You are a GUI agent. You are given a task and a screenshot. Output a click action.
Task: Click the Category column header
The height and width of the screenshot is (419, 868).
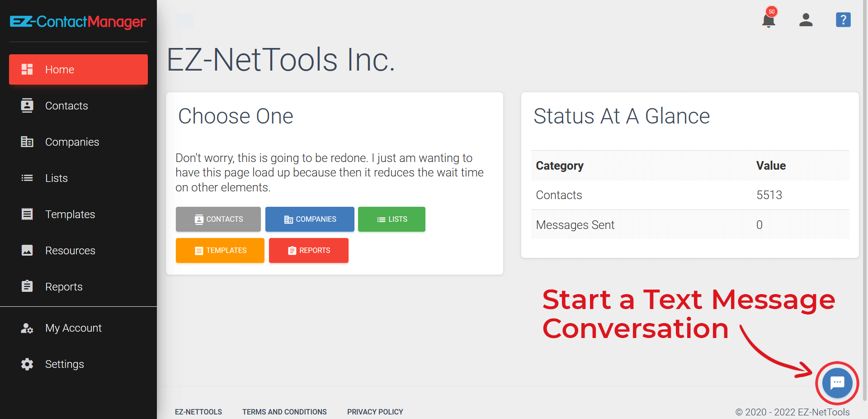(x=559, y=166)
